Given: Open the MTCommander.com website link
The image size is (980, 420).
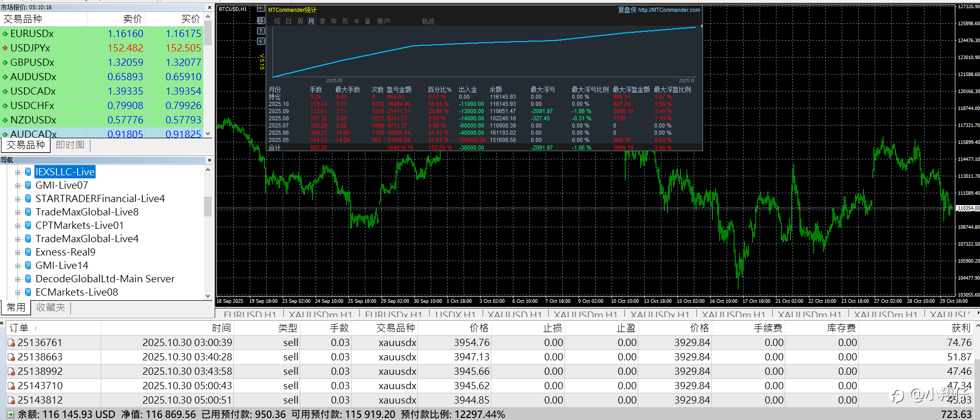Looking at the screenshot, I should click(669, 10).
